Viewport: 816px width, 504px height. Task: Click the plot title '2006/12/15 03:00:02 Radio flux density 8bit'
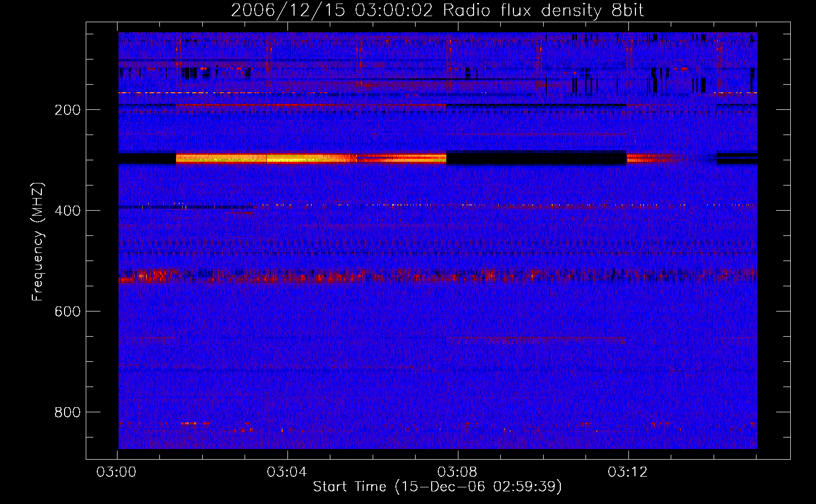point(437,11)
